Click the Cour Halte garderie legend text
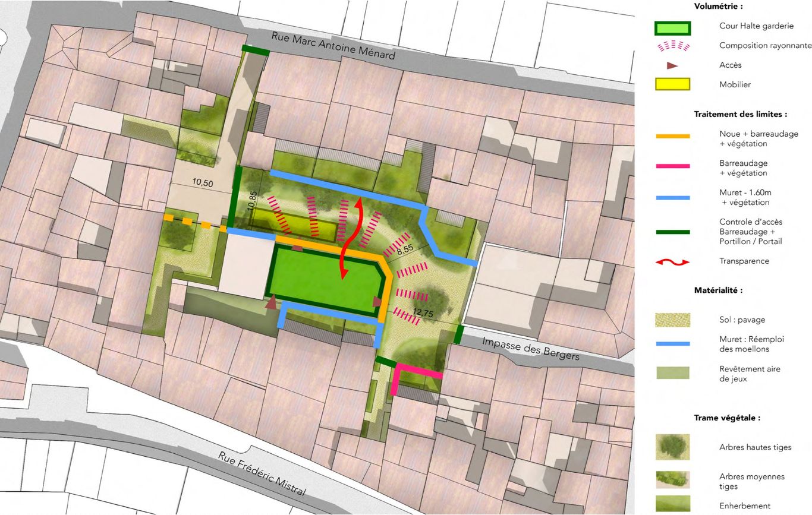Screen dimensions: 812x515 point(756,26)
